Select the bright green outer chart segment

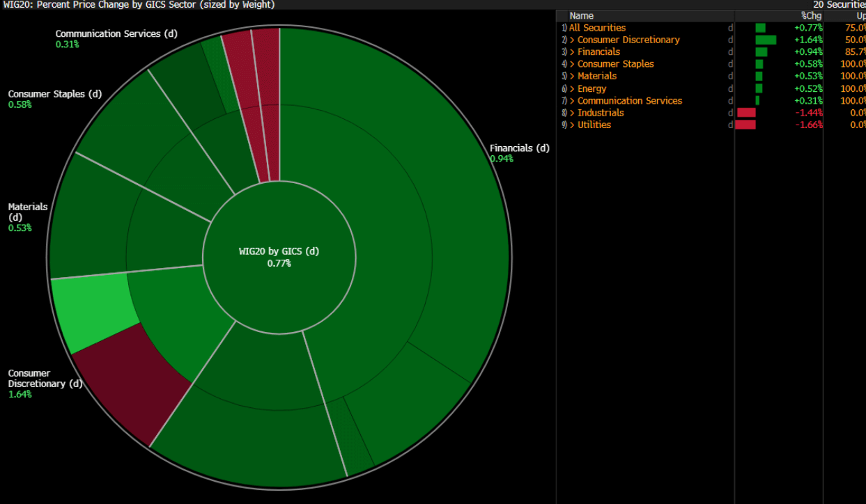pyautogui.click(x=88, y=311)
